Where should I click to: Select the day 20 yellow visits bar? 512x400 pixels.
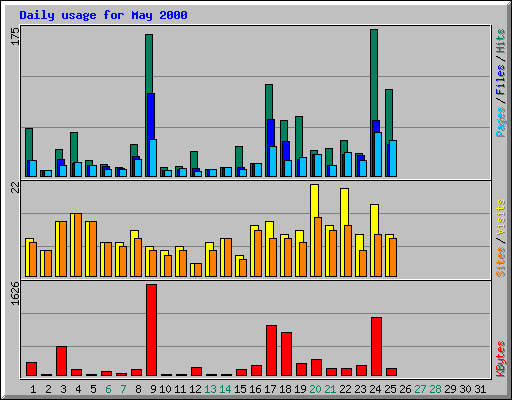click(x=314, y=201)
